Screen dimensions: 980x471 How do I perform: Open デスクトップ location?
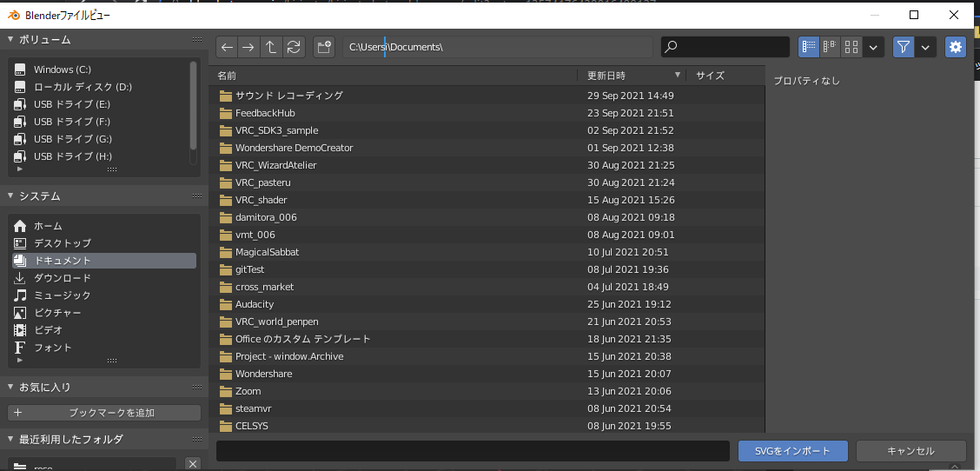click(103, 243)
